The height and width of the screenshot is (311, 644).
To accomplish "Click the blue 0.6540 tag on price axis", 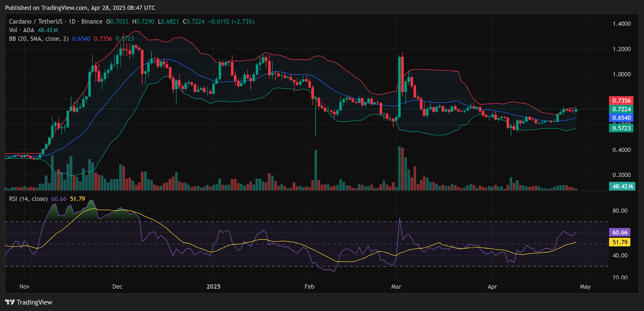I will click(x=621, y=118).
